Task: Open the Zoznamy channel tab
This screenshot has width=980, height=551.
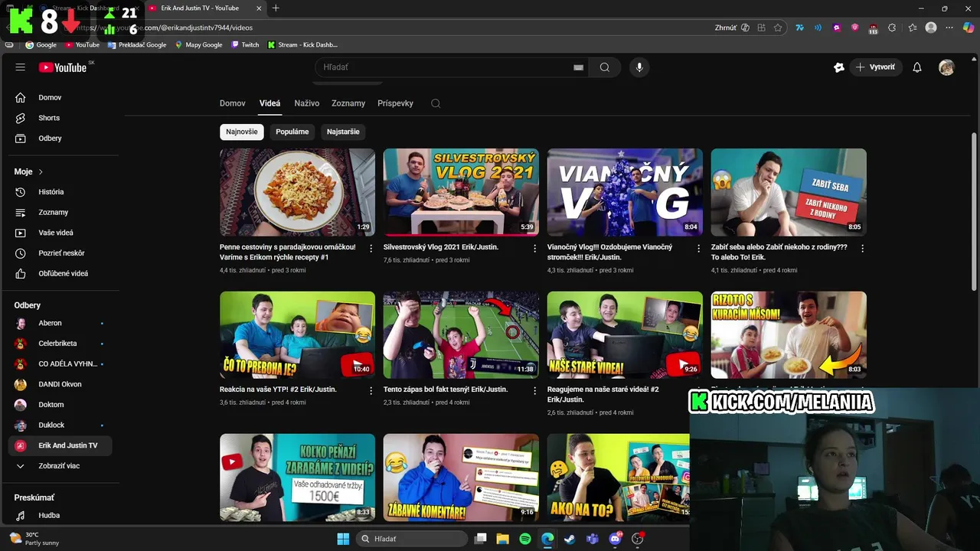Action: pyautogui.click(x=348, y=103)
